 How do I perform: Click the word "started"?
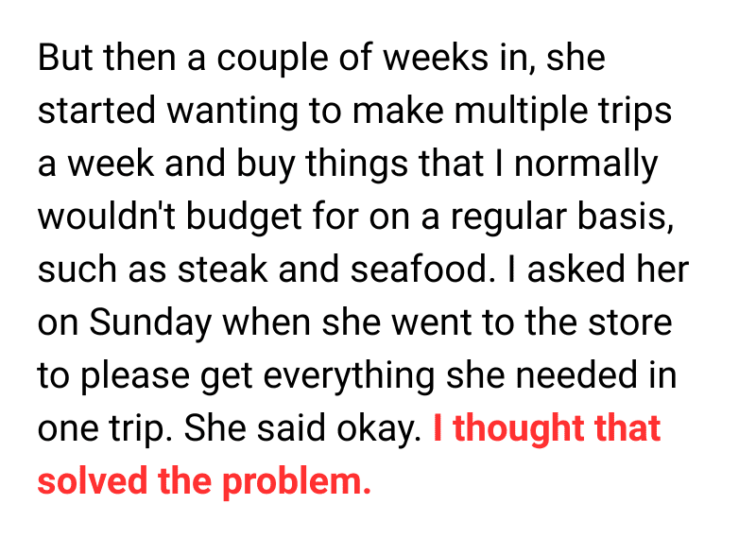(x=96, y=112)
